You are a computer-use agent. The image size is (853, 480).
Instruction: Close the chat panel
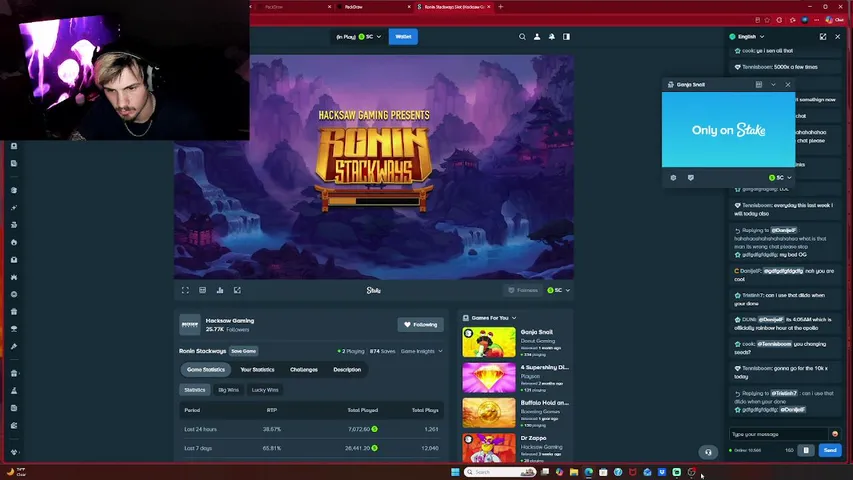pyautogui.click(x=837, y=36)
